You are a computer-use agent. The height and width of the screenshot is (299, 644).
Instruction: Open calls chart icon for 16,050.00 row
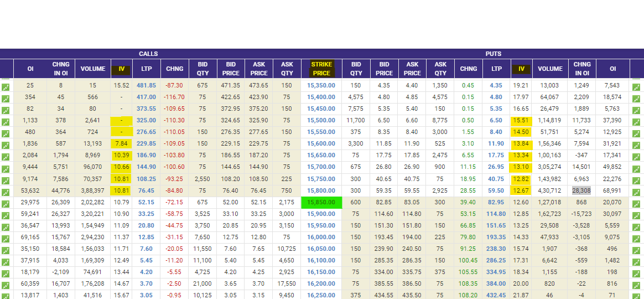tap(6, 251)
